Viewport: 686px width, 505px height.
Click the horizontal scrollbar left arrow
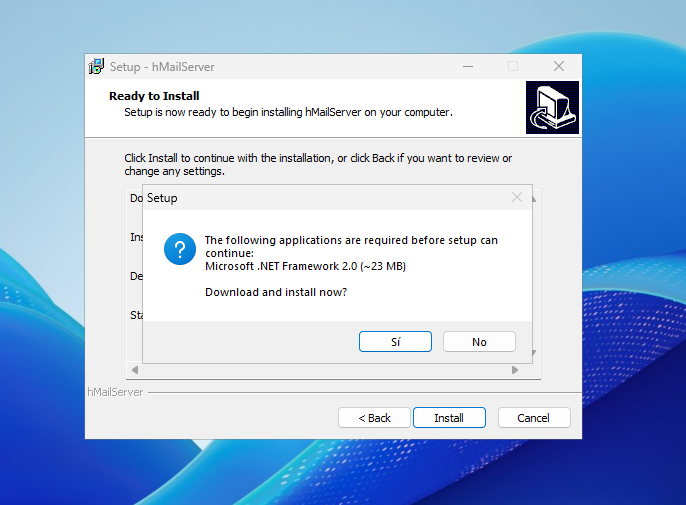135,370
